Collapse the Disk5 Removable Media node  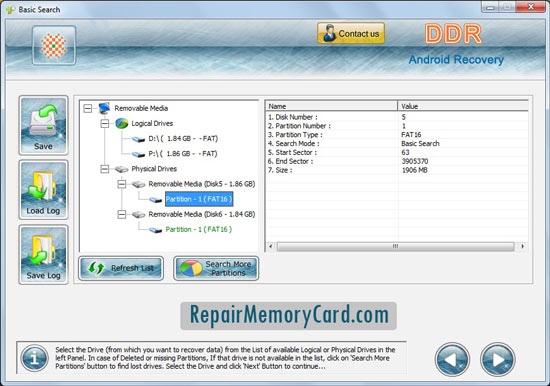pos(122,184)
